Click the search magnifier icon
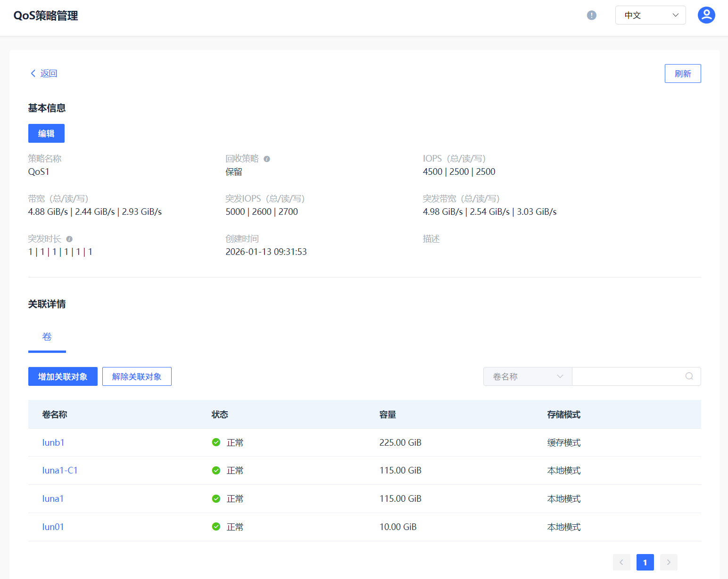The image size is (728, 579). [x=689, y=376]
